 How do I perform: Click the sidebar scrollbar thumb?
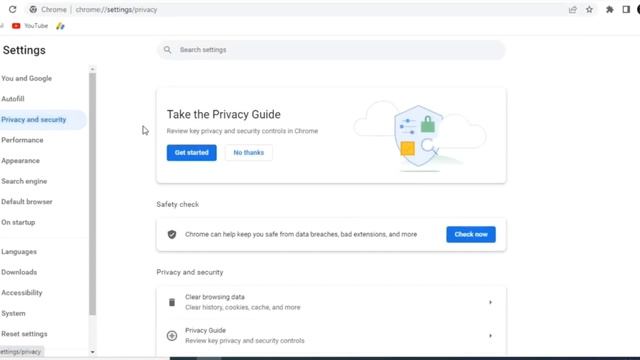93,194
